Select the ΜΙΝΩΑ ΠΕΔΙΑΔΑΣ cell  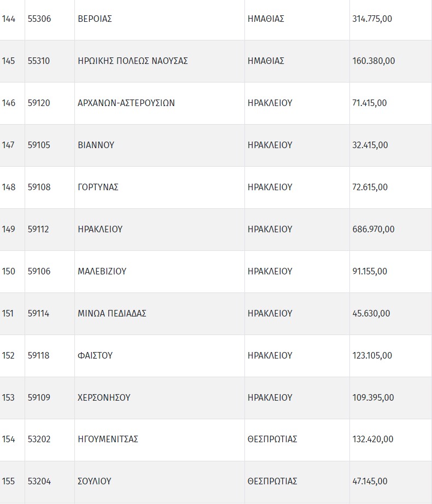(x=112, y=314)
